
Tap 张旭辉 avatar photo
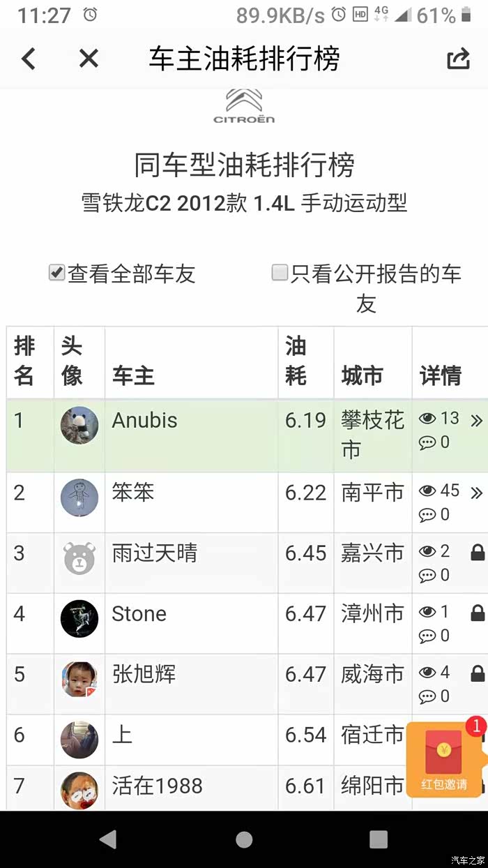(79, 680)
